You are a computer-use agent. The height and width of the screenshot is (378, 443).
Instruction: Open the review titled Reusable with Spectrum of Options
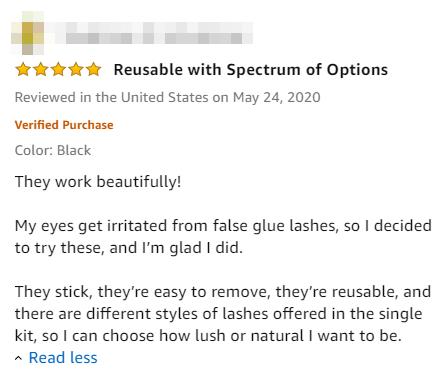pyautogui.click(x=251, y=70)
